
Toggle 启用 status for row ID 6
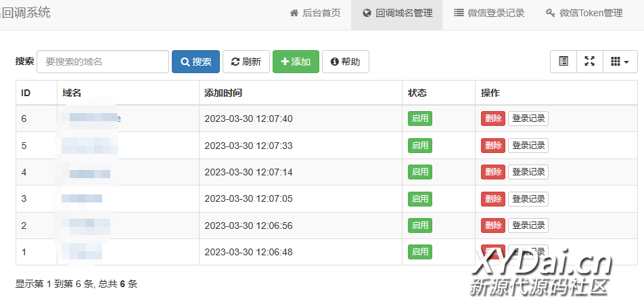coord(419,119)
